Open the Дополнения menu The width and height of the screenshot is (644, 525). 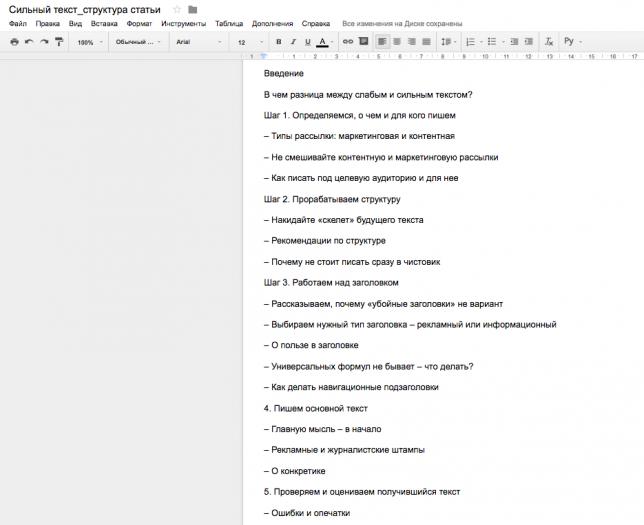coord(272,24)
